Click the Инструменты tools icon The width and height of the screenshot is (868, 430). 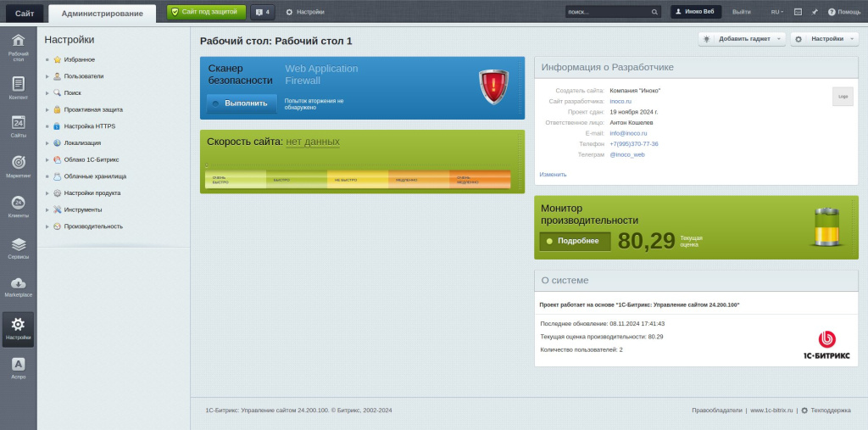(x=57, y=209)
